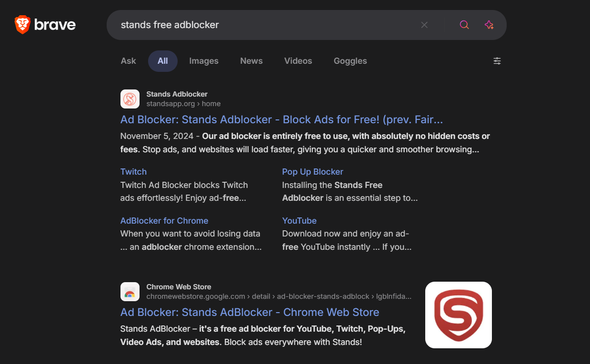The image size is (590, 364).
Task: Open AI answer sparkle icon
Action: [x=489, y=25]
